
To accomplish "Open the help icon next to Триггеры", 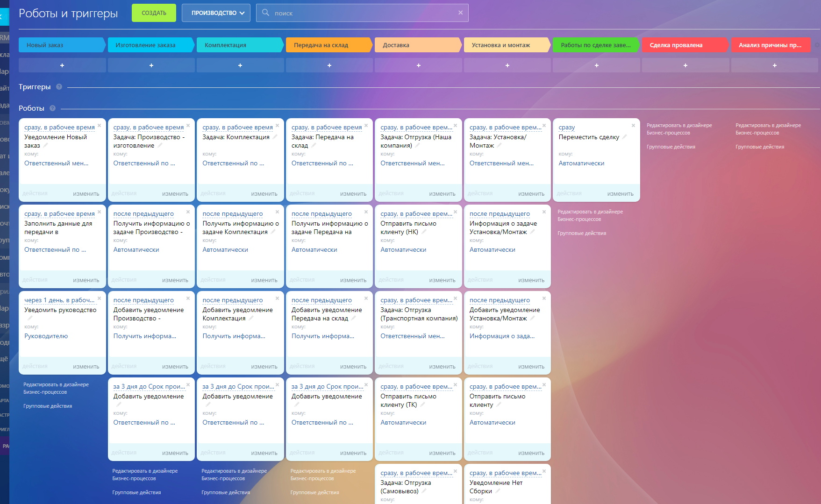I will click(x=59, y=86).
